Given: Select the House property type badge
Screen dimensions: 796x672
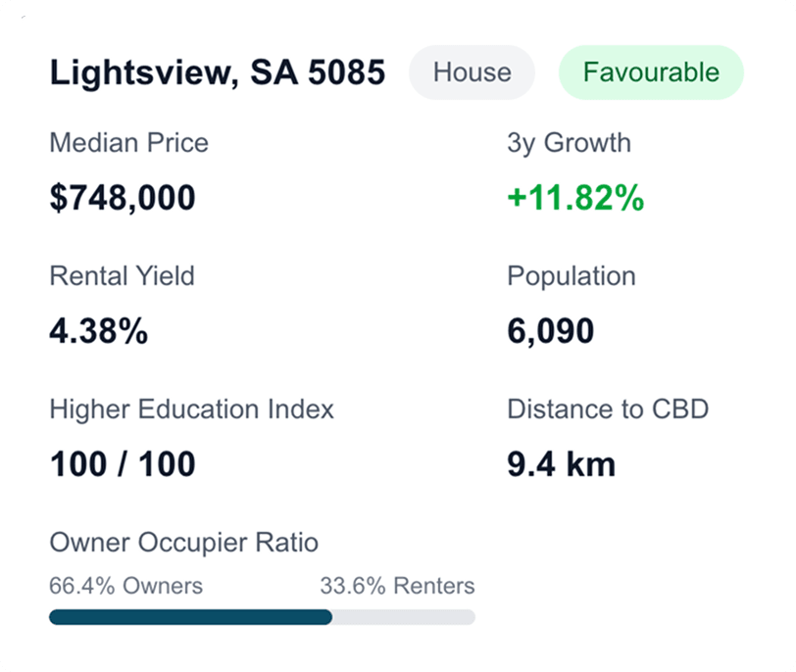Looking at the screenshot, I should (472, 72).
